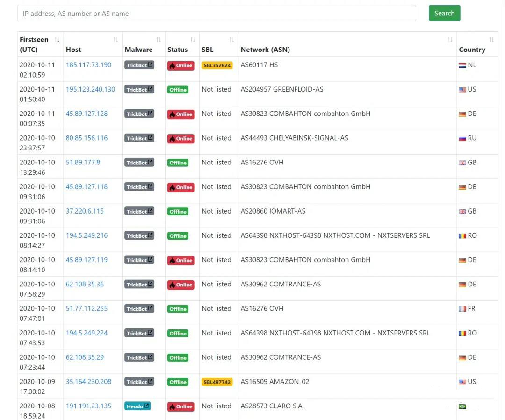Sort by Status column sort icon
Viewport: 505px width, 420px height.
(193, 40)
